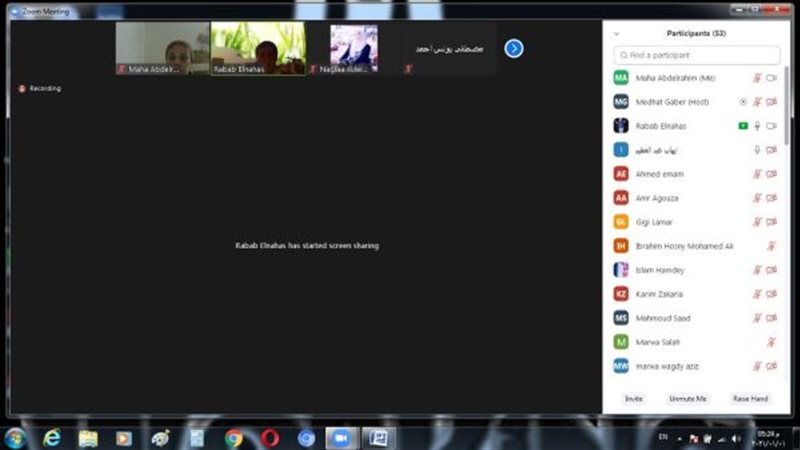800x450 pixels.
Task: Select Rabab Elnahas video thumbnail
Action: tap(259, 48)
